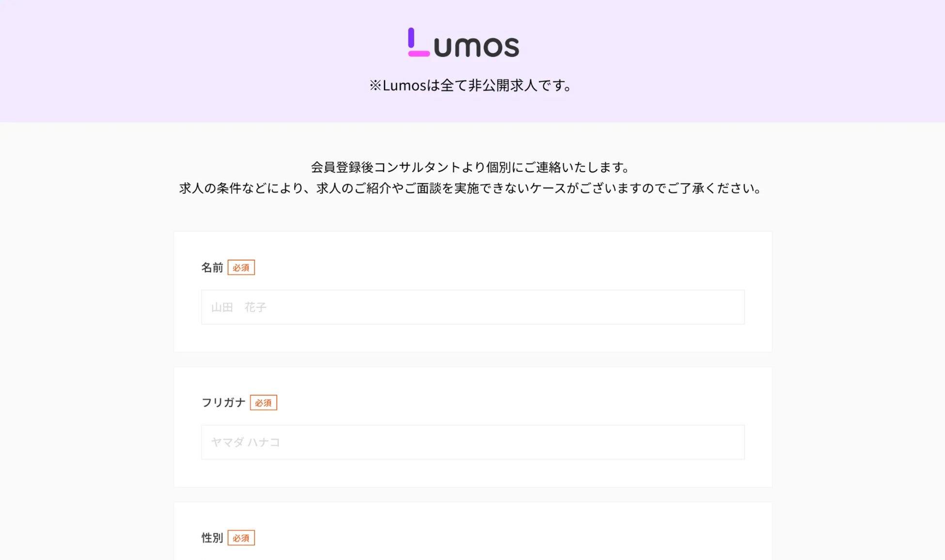945x560 pixels.
Task: Focus the フリガナ text input field
Action: coord(472,442)
